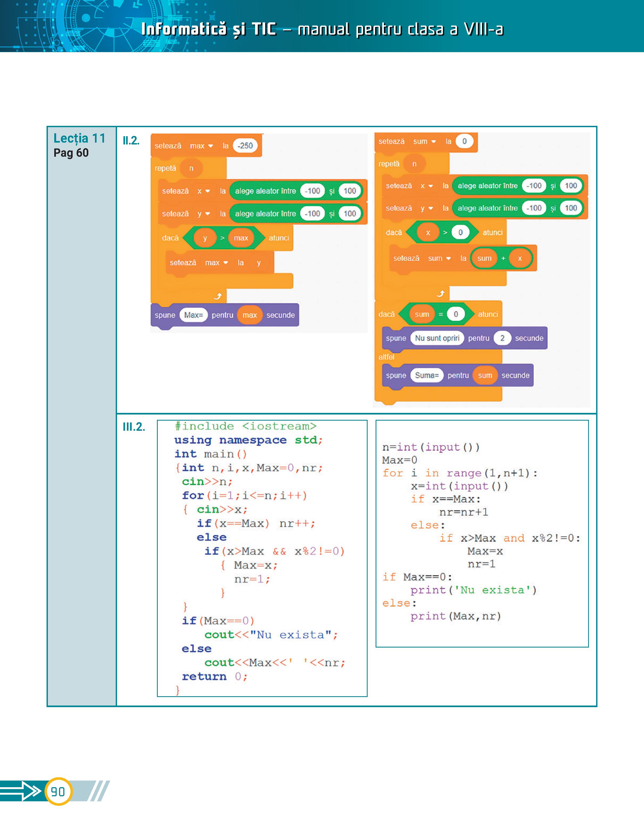Click the -250 value input field
644x817 pixels.
click(x=245, y=146)
